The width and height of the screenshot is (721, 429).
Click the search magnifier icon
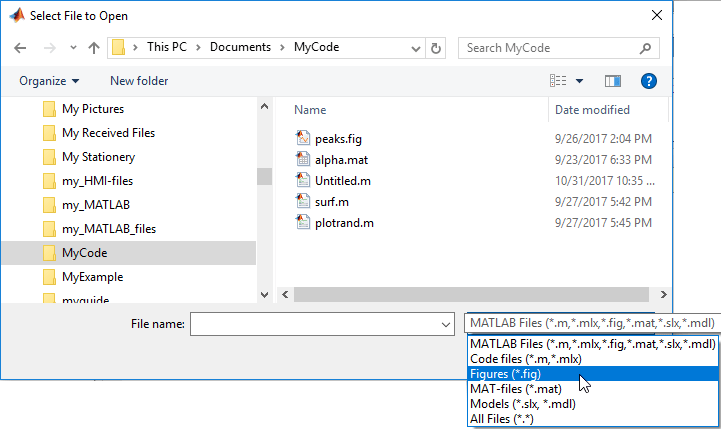pos(647,48)
